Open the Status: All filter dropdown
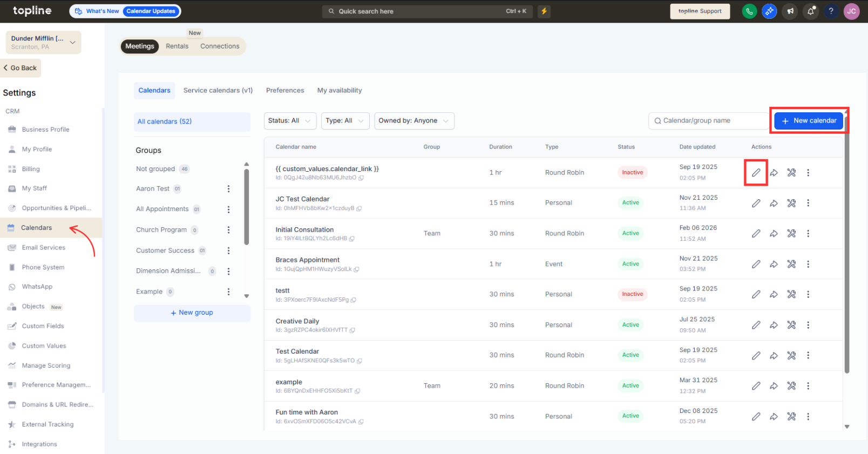The height and width of the screenshot is (454, 868). (x=290, y=121)
